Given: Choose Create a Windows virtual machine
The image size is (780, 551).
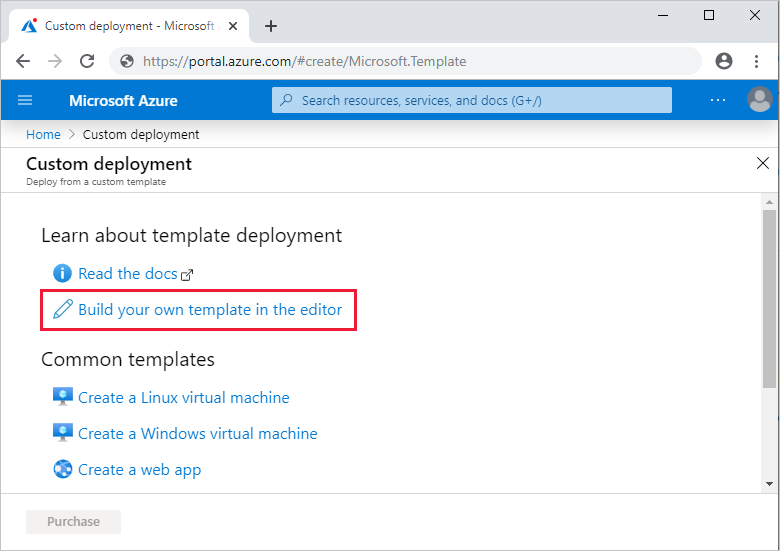Looking at the screenshot, I should pyautogui.click(x=197, y=433).
